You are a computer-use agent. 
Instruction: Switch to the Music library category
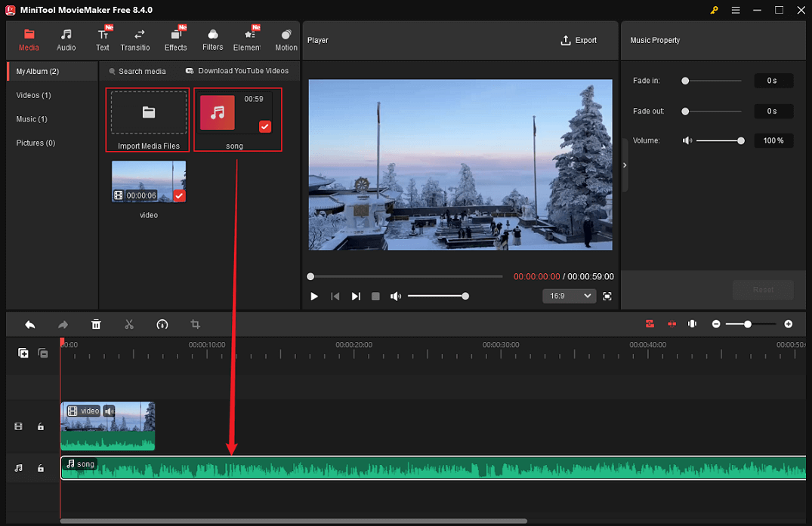pyautogui.click(x=31, y=118)
